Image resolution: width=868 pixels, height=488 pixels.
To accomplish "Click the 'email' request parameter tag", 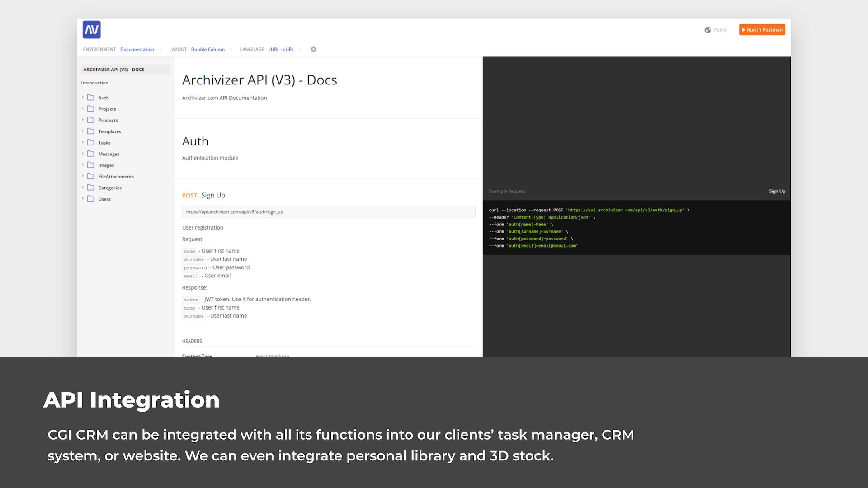I will click(191, 276).
